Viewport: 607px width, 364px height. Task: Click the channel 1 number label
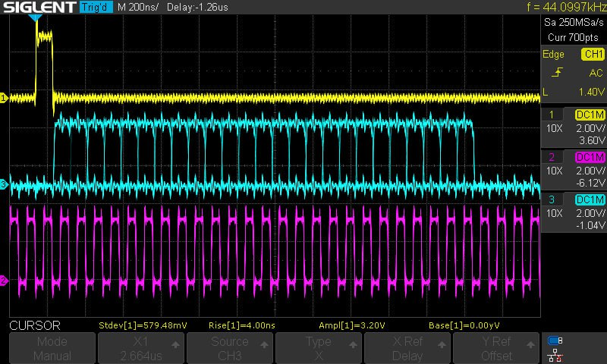(x=552, y=115)
